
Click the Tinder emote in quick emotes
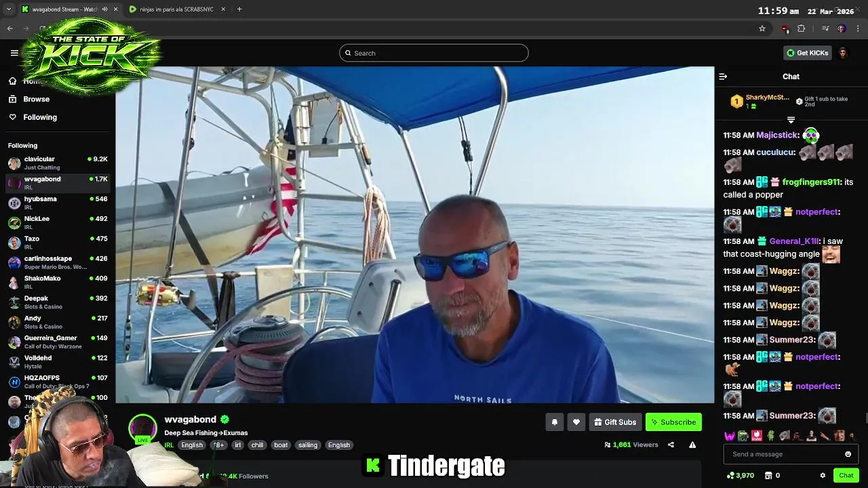(757, 436)
